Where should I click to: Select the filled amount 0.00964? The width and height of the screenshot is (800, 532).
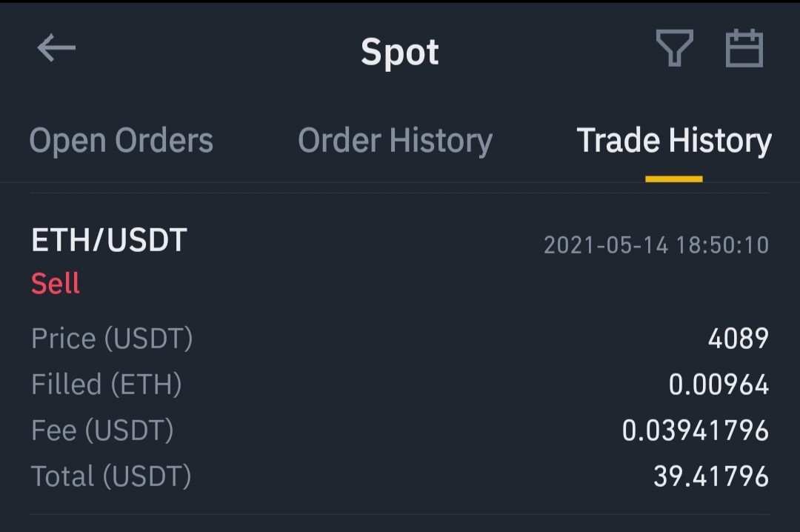[x=719, y=385]
